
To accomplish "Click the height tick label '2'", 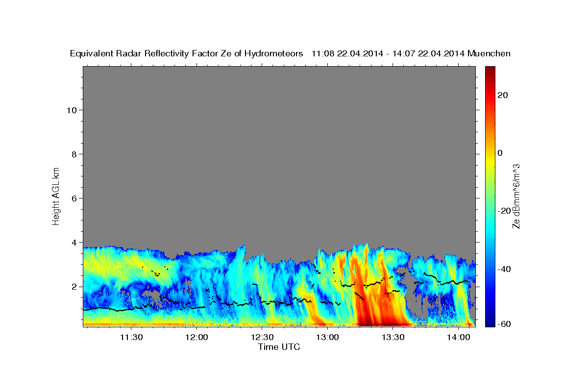I will (74, 286).
